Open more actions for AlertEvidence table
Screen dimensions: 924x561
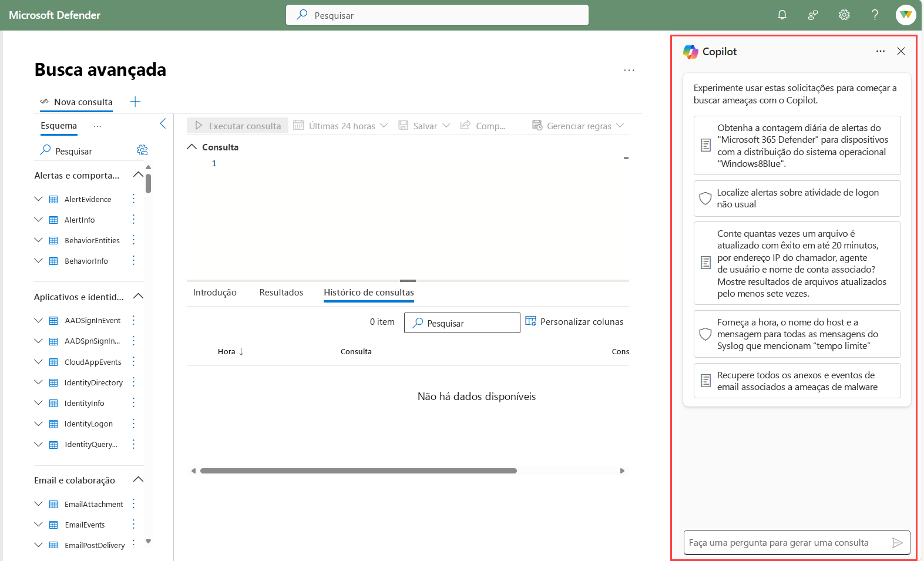(133, 199)
